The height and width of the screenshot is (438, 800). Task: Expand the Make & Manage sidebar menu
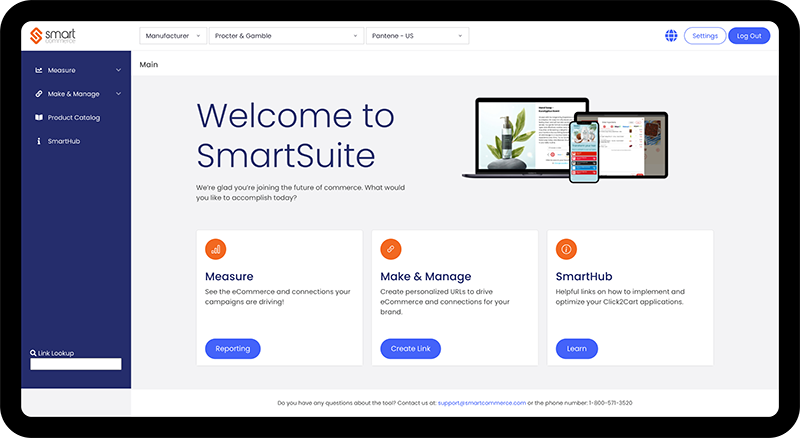tap(76, 94)
